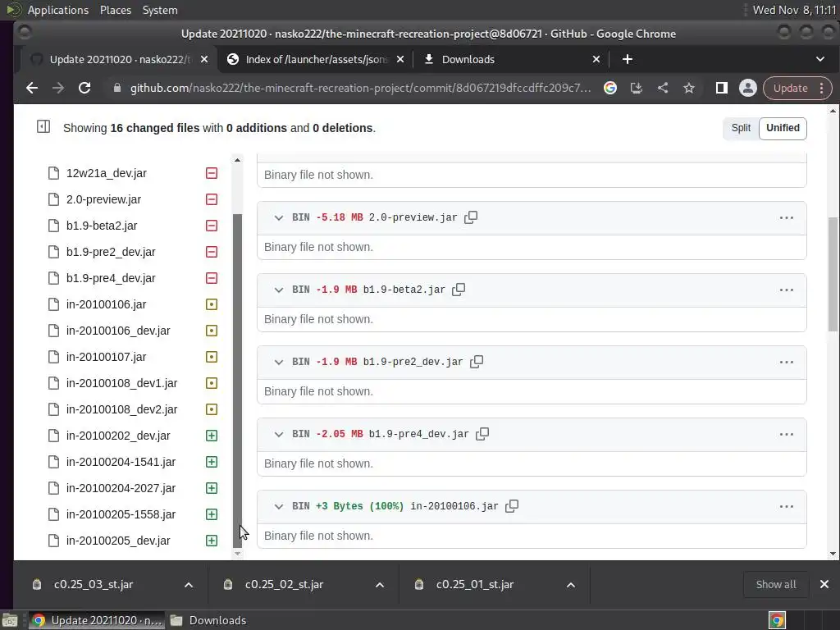Click the show desktop icon in taskbar
This screenshot has height=630, width=840.
pos(10,620)
